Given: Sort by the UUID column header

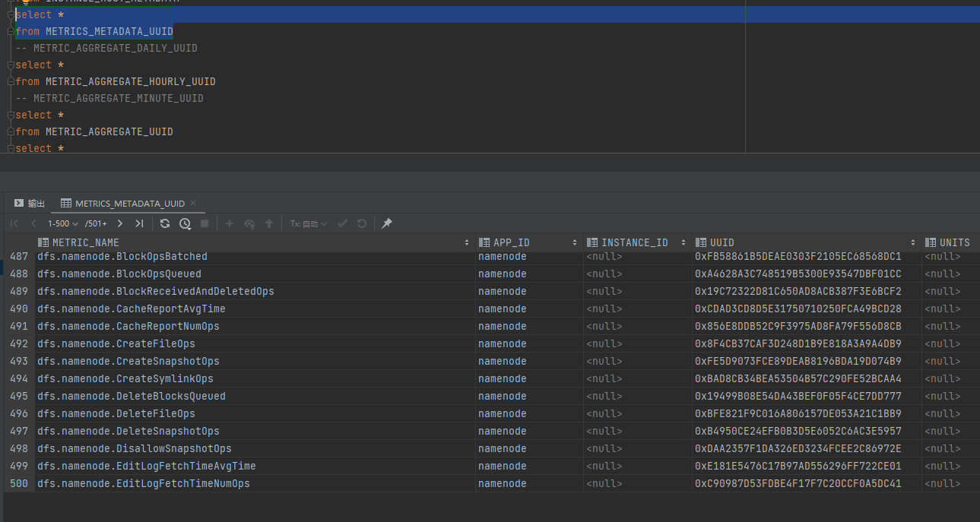Looking at the screenshot, I should point(807,242).
